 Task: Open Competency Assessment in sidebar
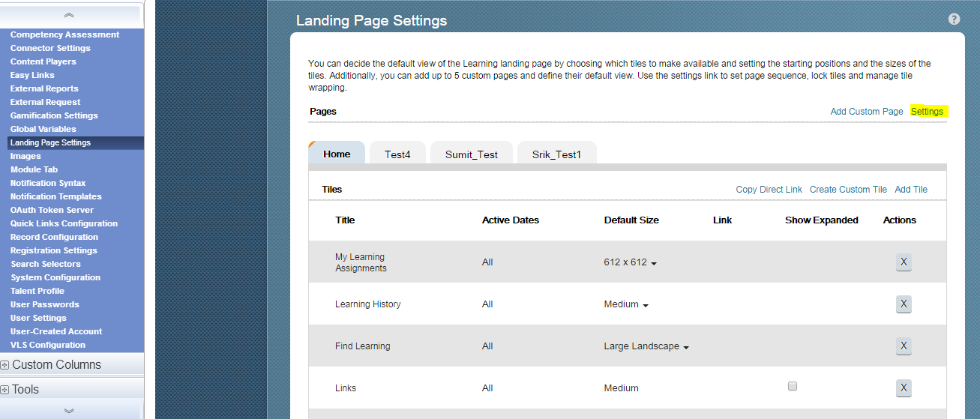coord(64,34)
